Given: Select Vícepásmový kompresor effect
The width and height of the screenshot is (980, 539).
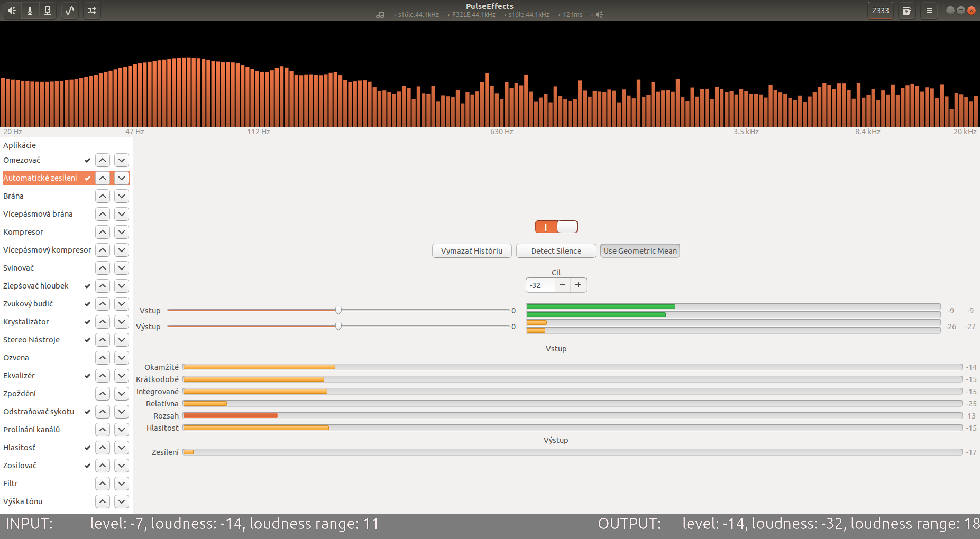Looking at the screenshot, I should point(48,250).
